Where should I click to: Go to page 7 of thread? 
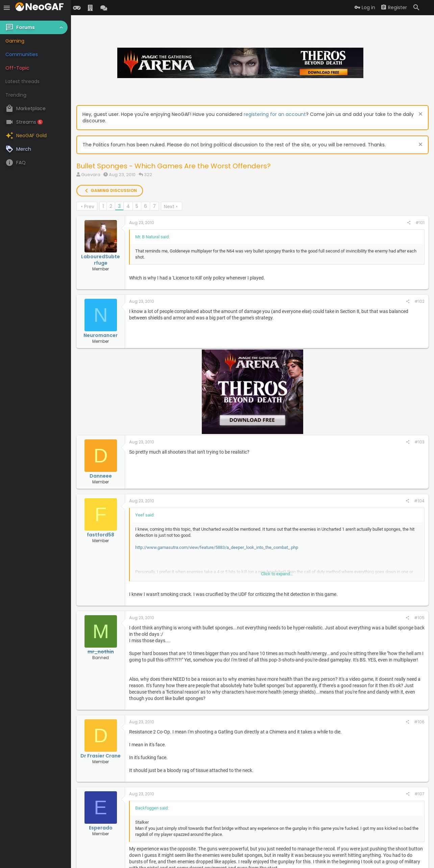tap(154, 206)
